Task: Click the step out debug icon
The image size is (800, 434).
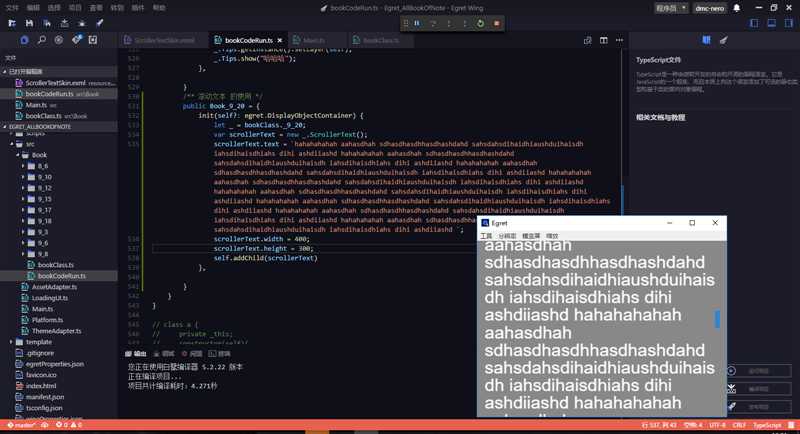Action: coord(465,23)
